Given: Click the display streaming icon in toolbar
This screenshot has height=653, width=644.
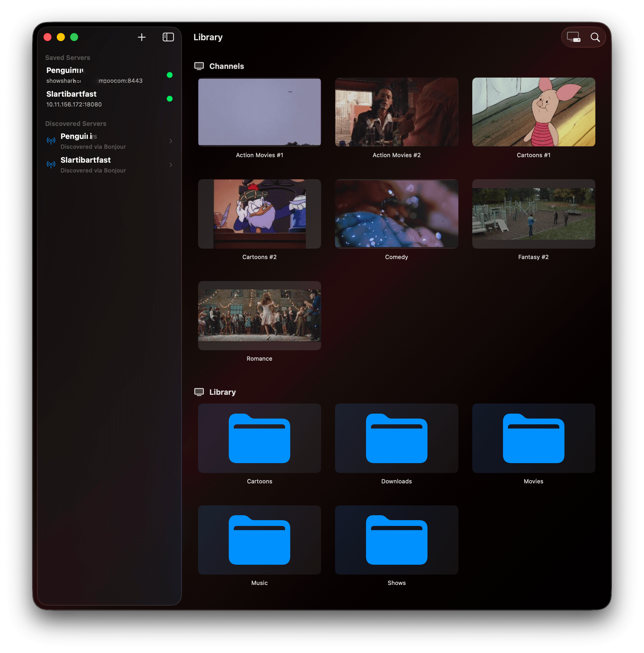Looking at the screenshot, I should 573,37.
